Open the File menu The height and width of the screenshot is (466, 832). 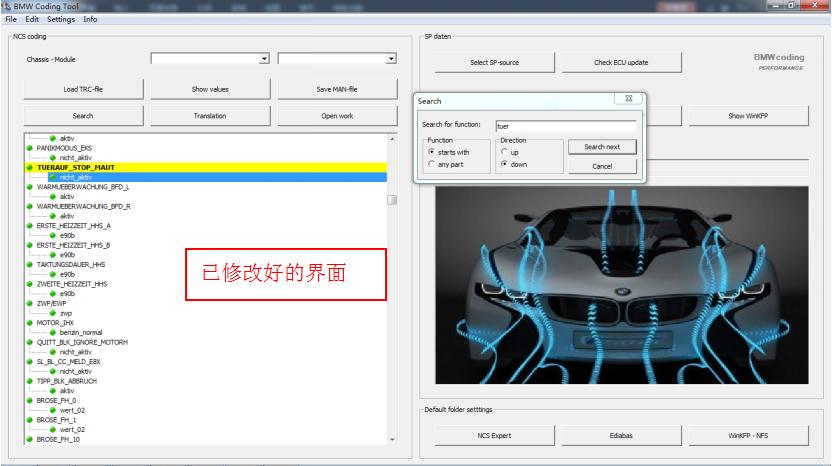click(11, 19)
